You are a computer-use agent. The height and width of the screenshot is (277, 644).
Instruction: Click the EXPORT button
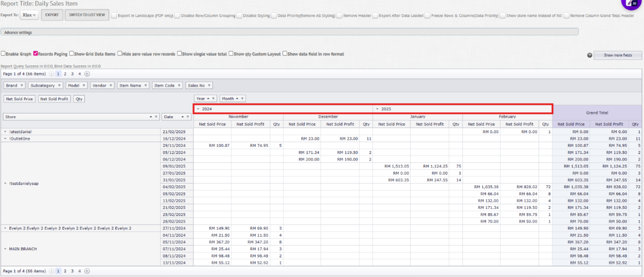point(52,15)
